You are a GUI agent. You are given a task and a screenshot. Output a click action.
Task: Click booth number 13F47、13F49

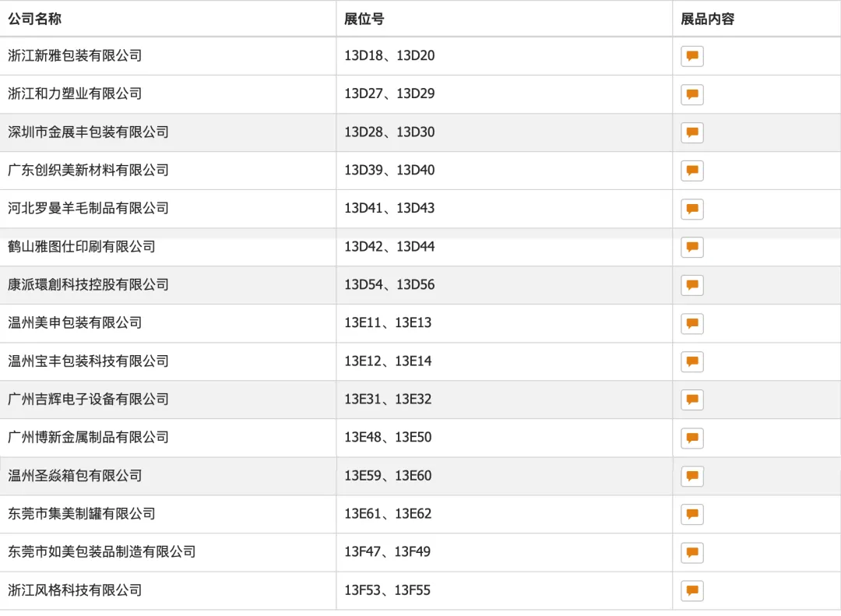tap(387, 551)
